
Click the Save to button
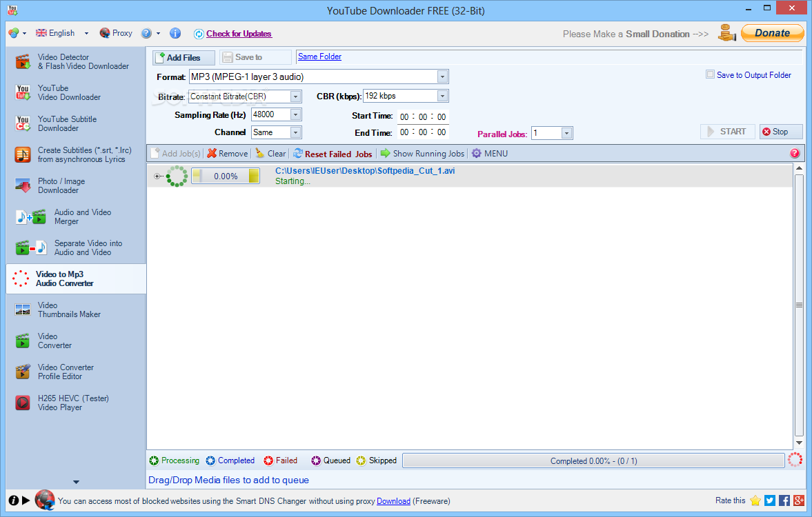[x=255, y=57]
